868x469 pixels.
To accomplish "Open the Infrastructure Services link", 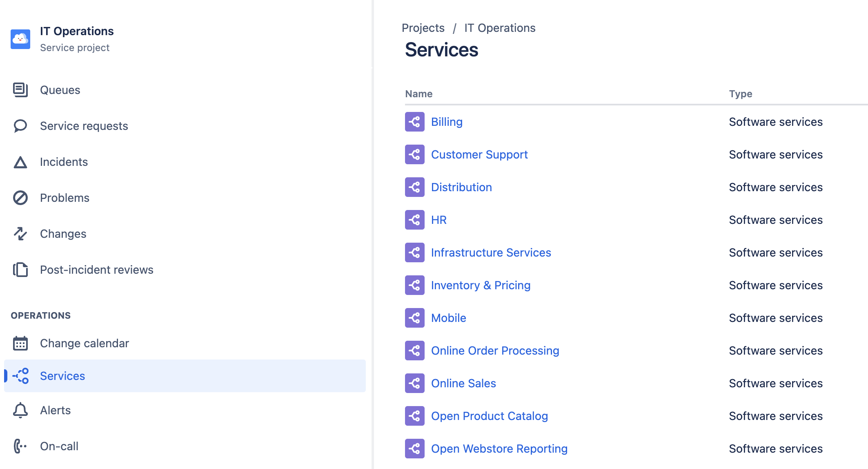I will click(491, 252).
